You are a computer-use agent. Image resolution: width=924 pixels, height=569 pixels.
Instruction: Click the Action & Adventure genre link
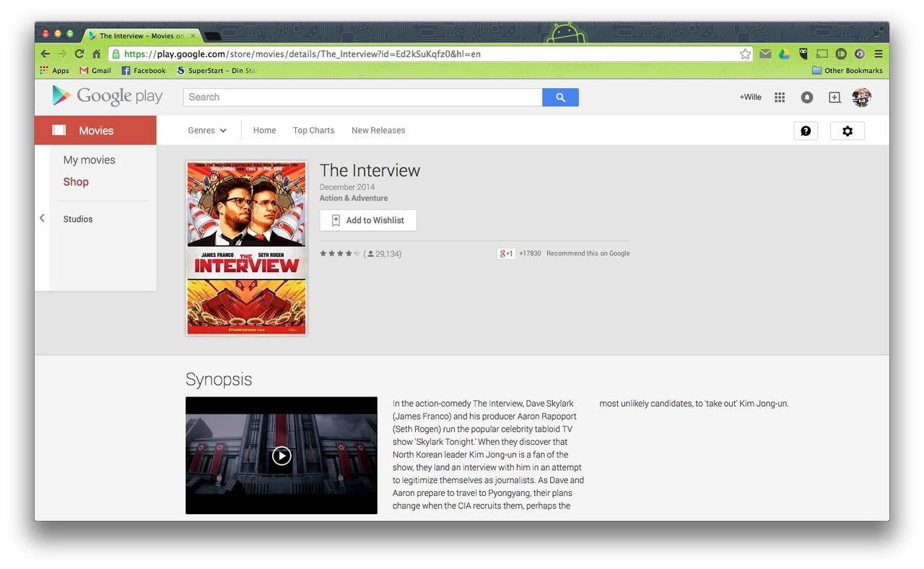click(x=354, y=198)
